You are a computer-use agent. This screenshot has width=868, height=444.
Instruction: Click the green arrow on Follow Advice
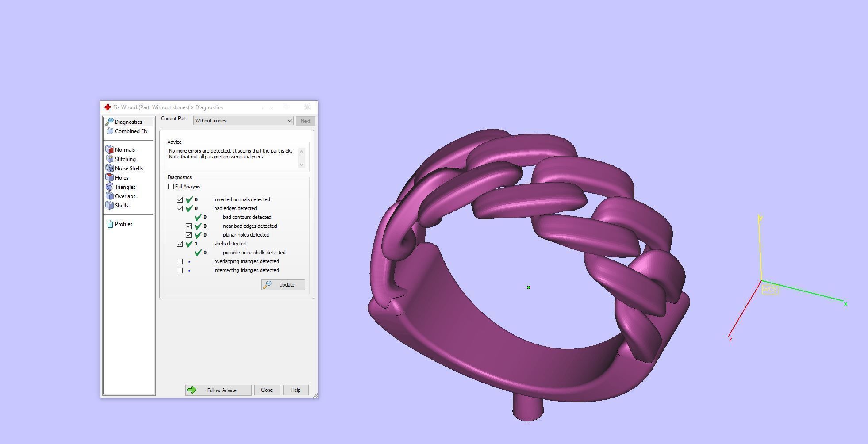pos(192,390)
